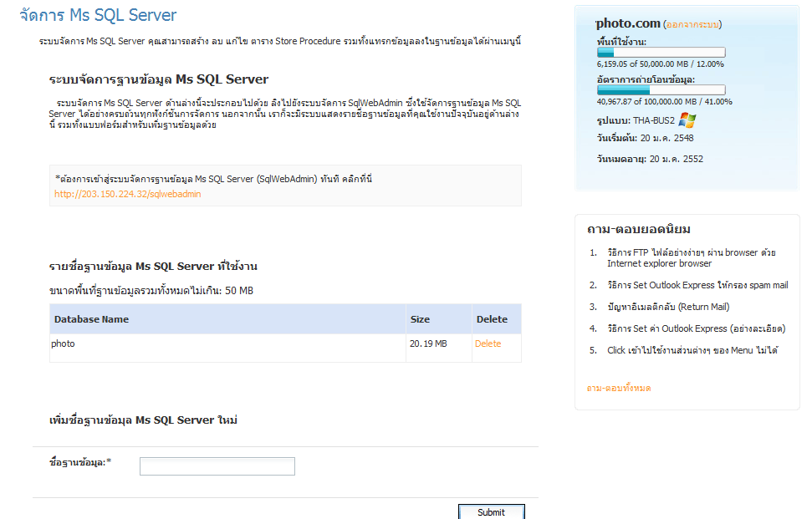The height and width of the screenshot is (519, 812).
Task: Click the data transfer rate progress bar
Action: [x=661, y=90]
